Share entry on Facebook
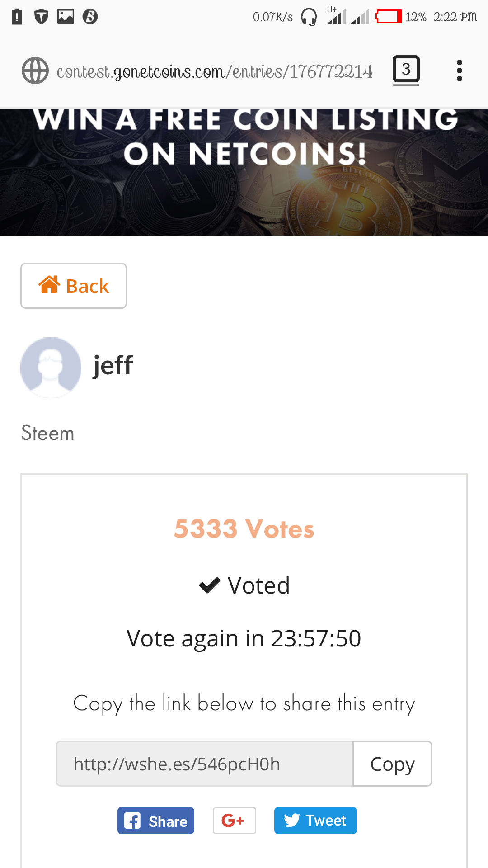The height and width of the screenshot is (868, 488). [156, 821]
